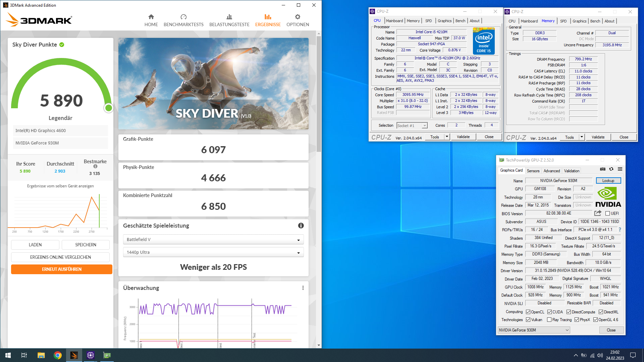Click Validate in left CPU-Z window
644x362 pixels.
(463, 137)
